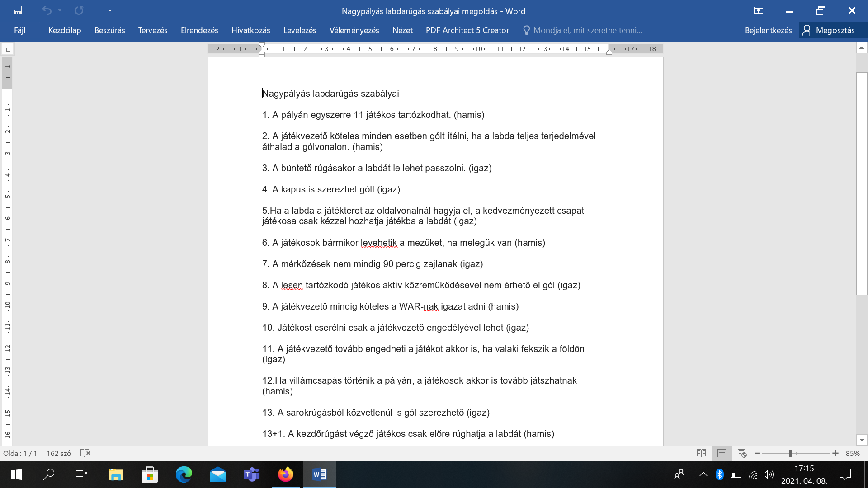Click the 85% zoom level button
Viewport: 868px width, 488px height.
pyautogui.click(x=853, y=453)
